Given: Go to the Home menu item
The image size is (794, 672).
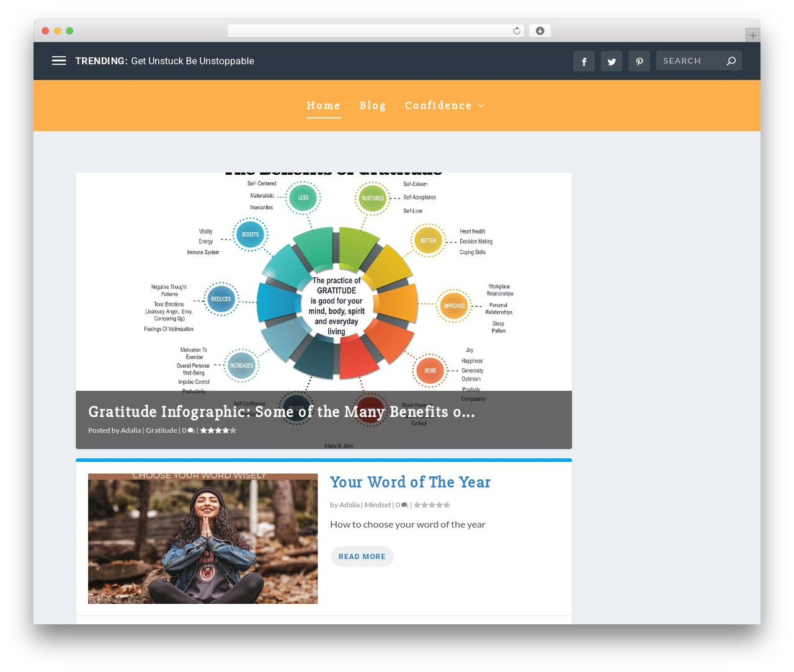Looking at the screenshot, I should (324, 105).
